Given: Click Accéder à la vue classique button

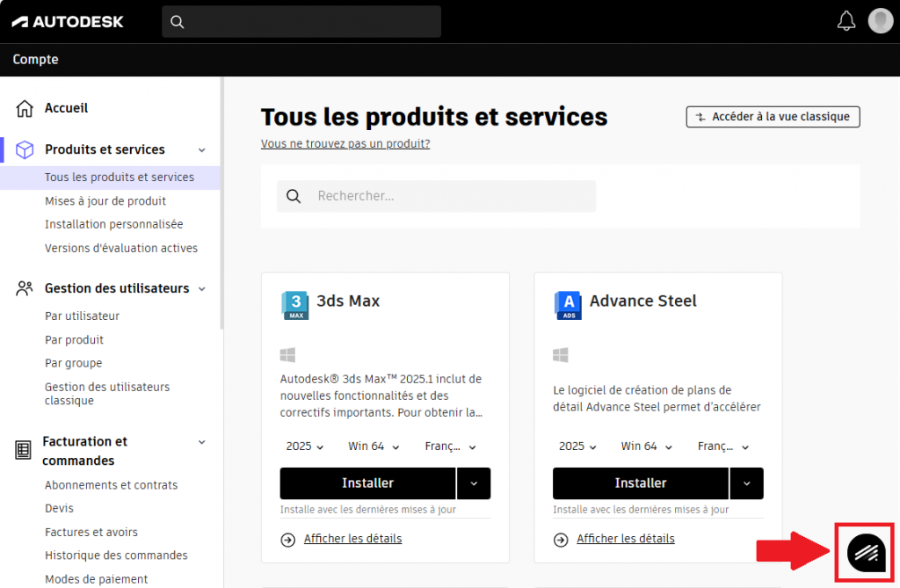Looking at the screenshot, I should [773, 117].
